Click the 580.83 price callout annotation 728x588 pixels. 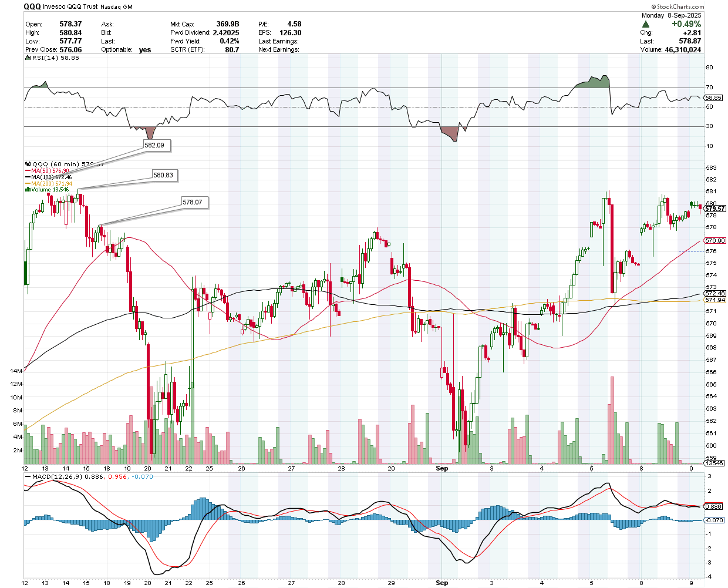(x=164, y=175)
